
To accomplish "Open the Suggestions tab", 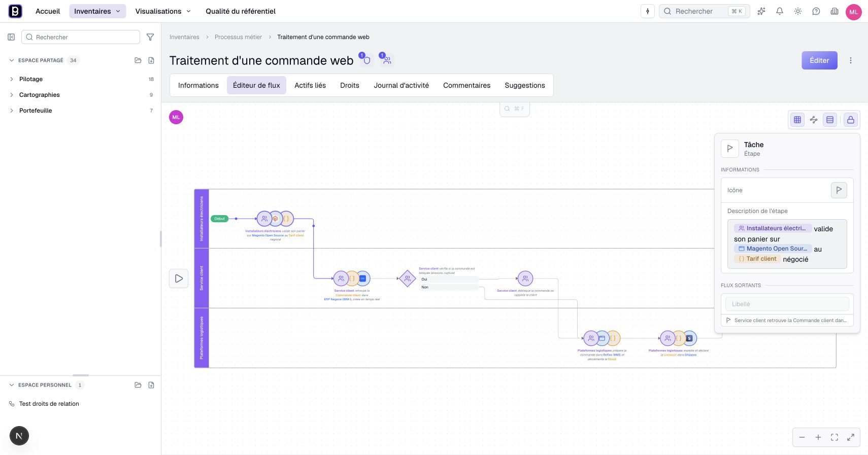I will click(525, 85).
